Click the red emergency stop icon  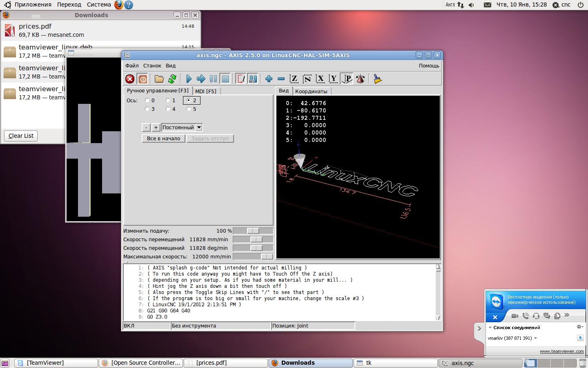[x=130, y=79]
